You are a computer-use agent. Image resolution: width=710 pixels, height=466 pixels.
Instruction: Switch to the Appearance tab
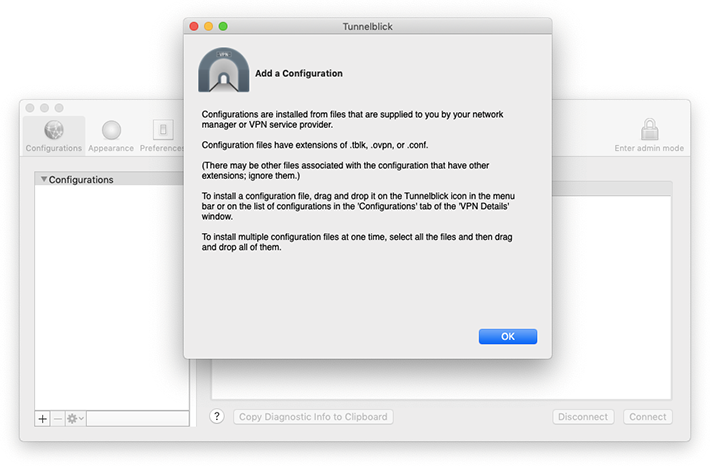(x=111, y=135)
